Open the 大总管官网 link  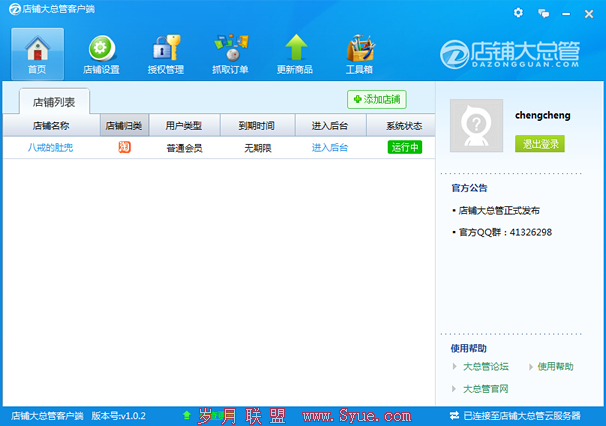(x=486, y=389)
